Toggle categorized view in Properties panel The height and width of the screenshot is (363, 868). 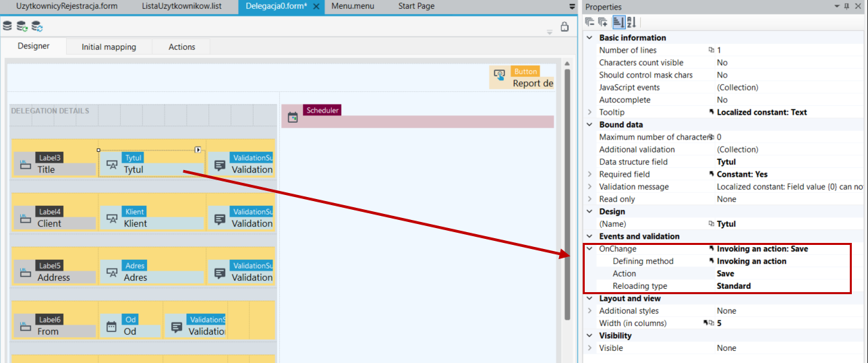click(618, 22)
